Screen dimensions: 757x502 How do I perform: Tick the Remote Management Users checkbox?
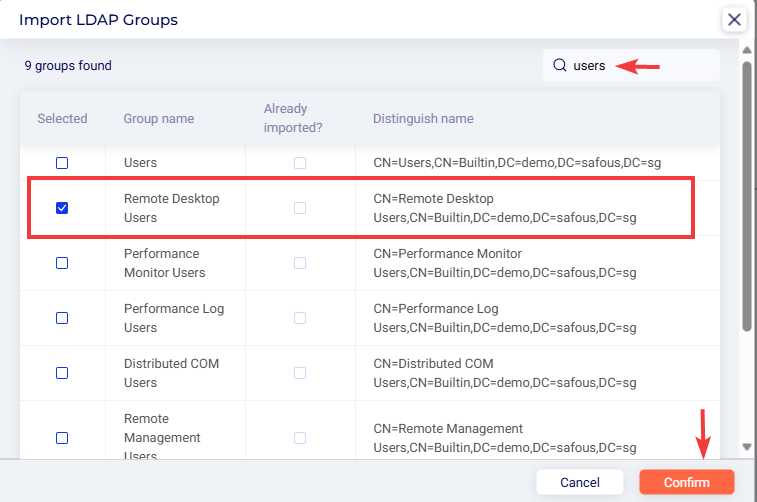pos(62,437)
